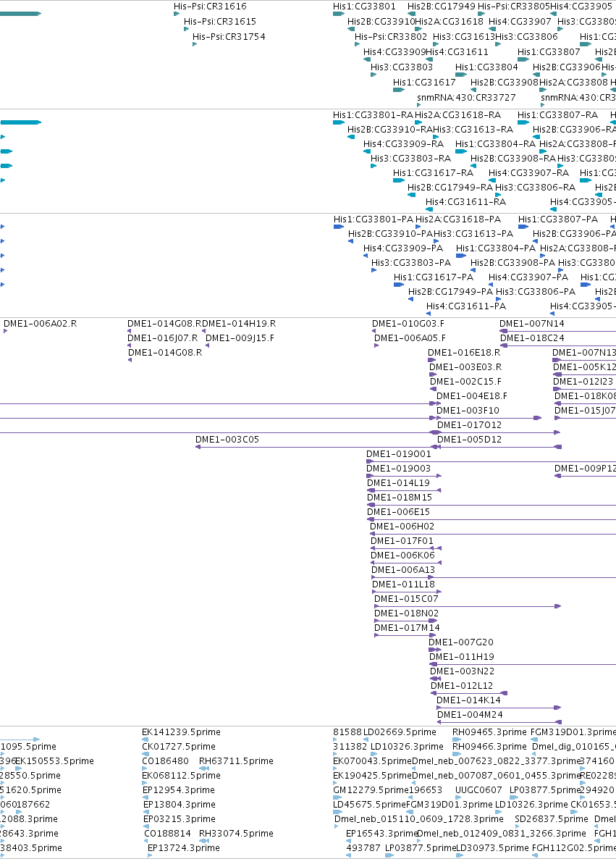This screenshot has height=859, width=616.
Task: Click the DME1-010G03.F clone label
Action: pos(408,324)
